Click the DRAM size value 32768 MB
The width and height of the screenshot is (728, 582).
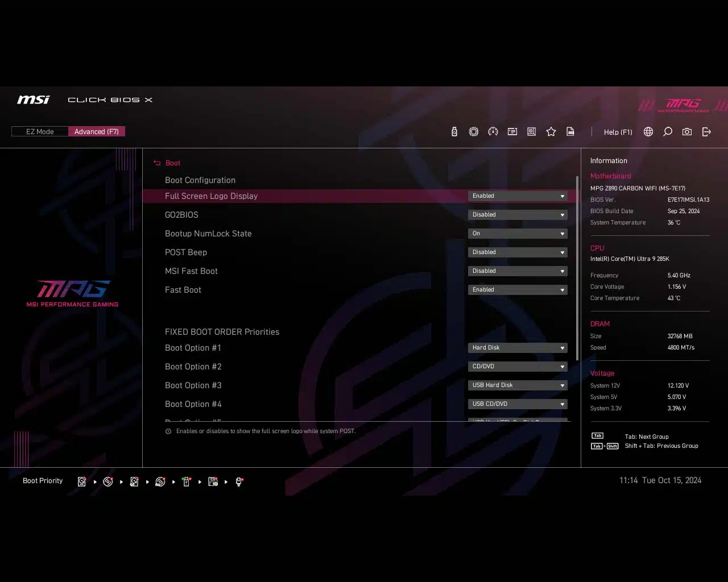tap(680, 336)
